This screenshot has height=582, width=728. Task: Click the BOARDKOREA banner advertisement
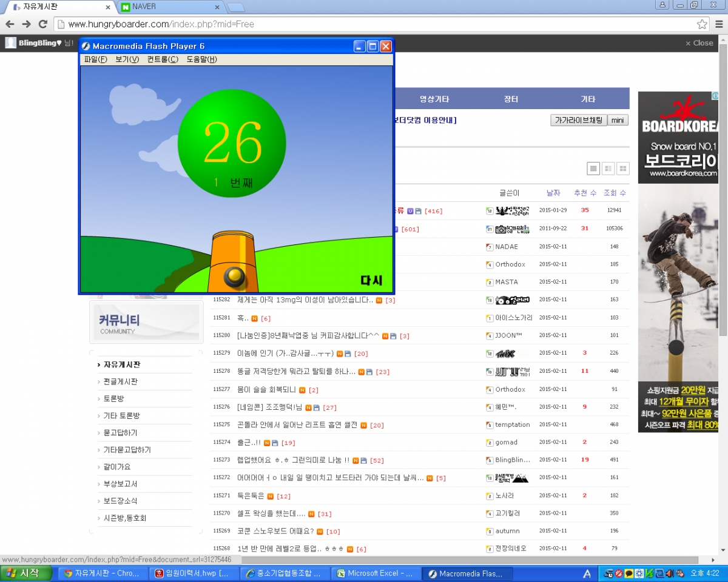[x=678, y=262]
